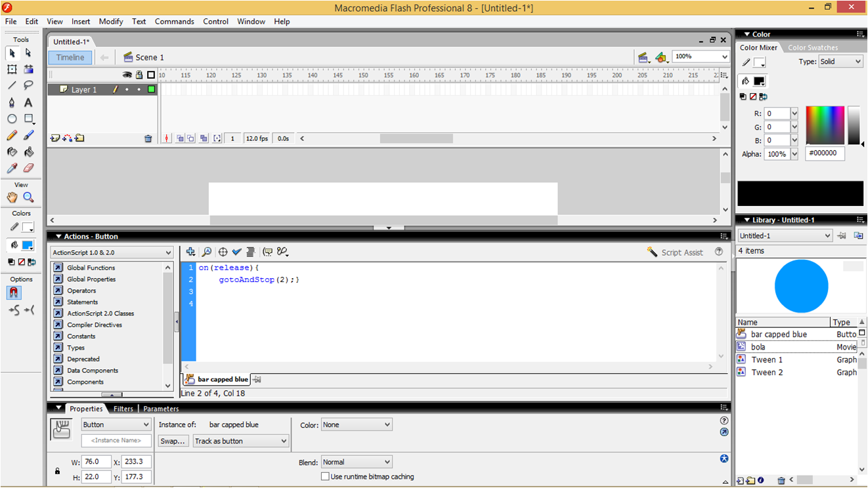868x488 pixels.
Task: Select the Paint Bucket tool
Action: (28, 152)
